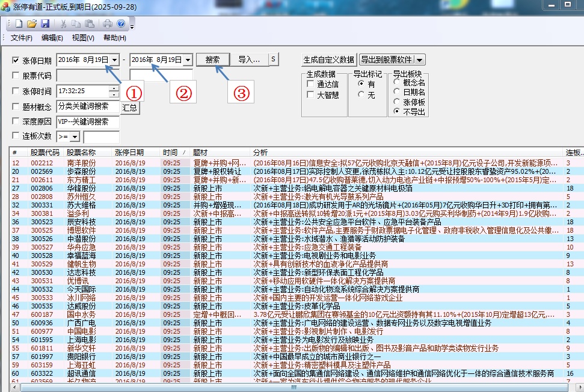The width and height of the screenshot is (584, 392).
Task: Select stock code 603322
Action: point(41,373)
